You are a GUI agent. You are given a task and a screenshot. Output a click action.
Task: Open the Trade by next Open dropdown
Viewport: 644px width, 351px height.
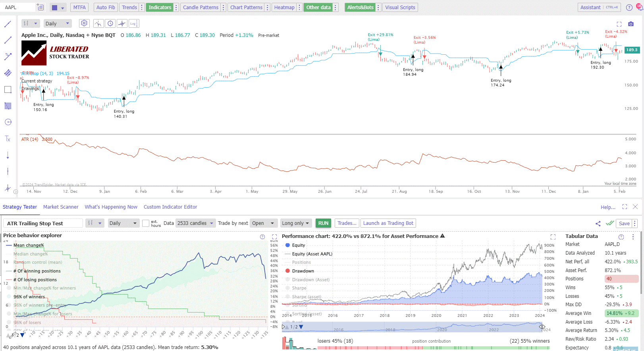pyautogui.click(x=264, y=223)
